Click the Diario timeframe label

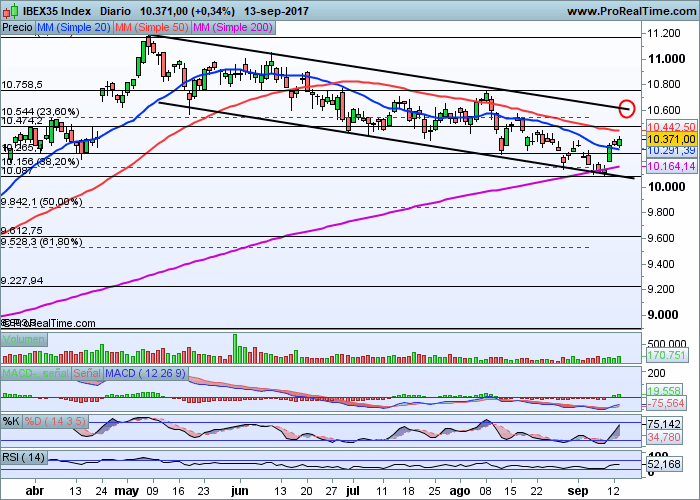pyautogui.click(x=115, y=11)
